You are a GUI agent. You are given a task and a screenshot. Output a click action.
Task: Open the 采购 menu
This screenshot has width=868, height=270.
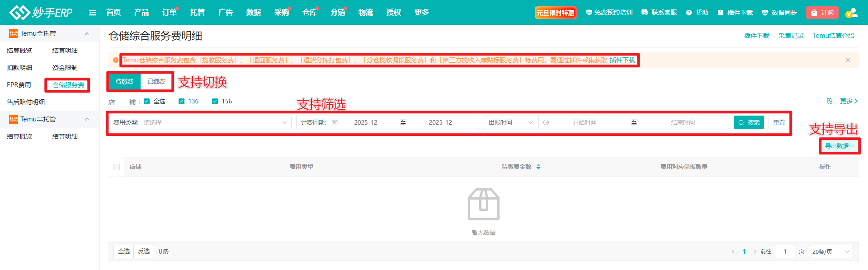click(282, 13)
